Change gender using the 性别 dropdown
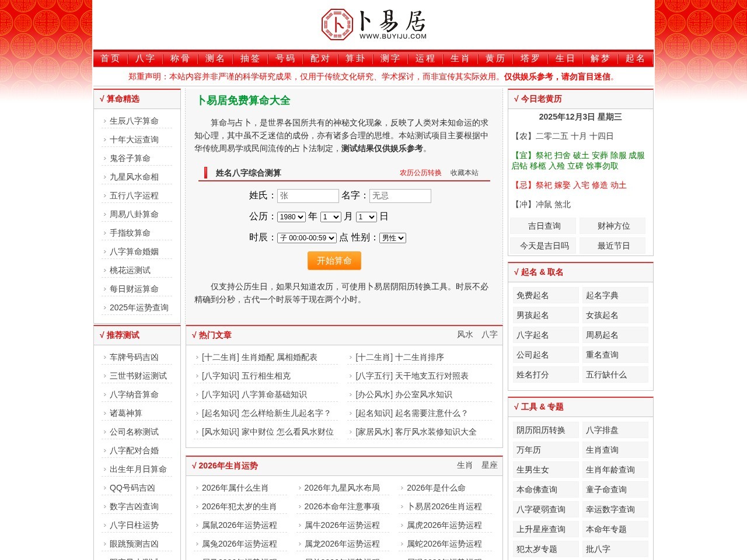Viewport: 747px width, 560px height. [x=392, y=237]
